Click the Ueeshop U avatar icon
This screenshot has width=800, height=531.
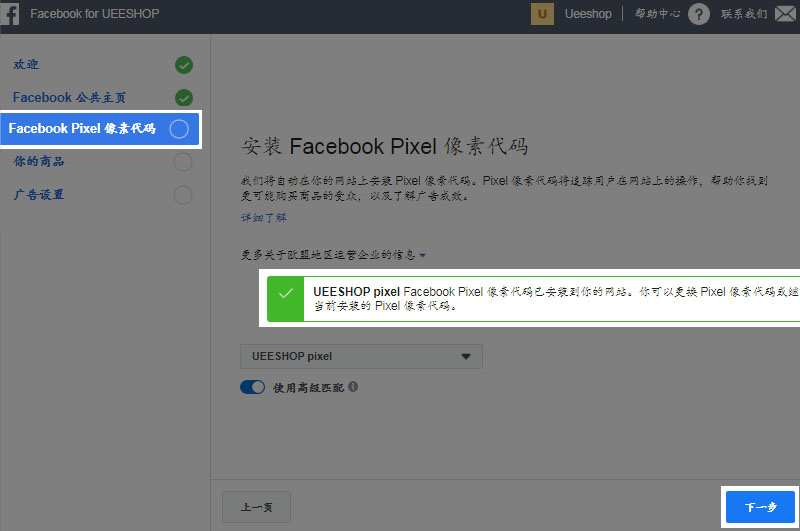(542, 14)
